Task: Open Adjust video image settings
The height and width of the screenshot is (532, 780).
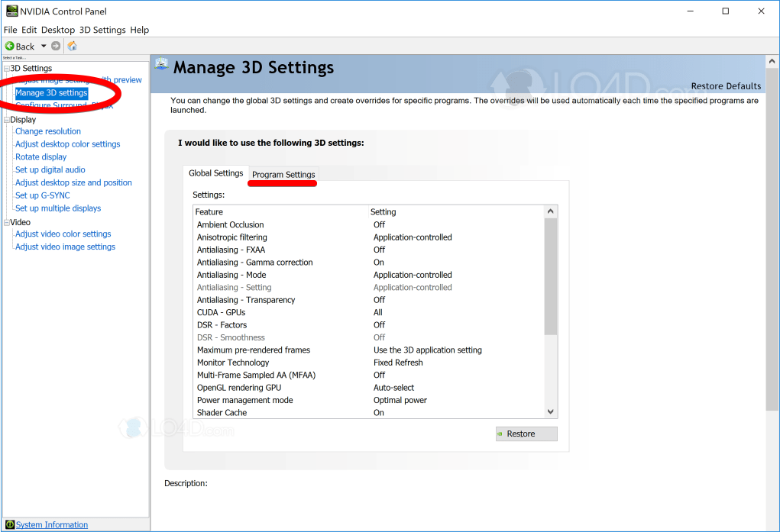Action: (x=65, y=247)
